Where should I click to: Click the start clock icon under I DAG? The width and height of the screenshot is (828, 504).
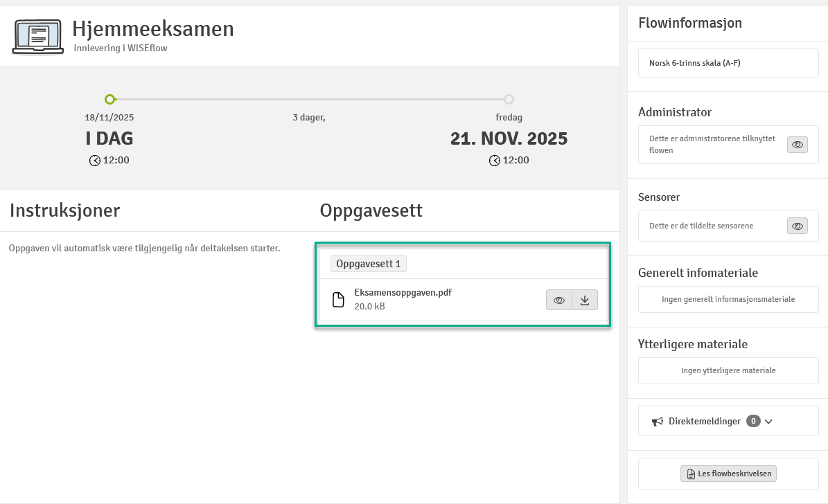pos(94,161)
